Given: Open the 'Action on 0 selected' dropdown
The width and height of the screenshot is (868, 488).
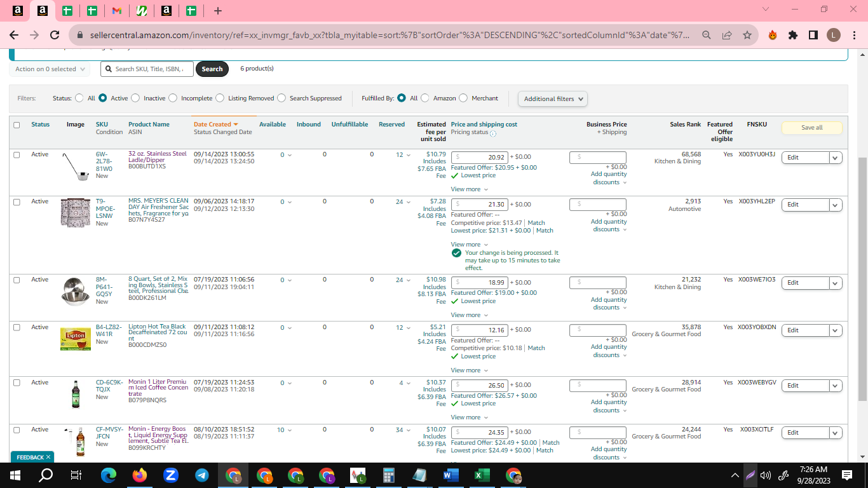Looking at the screenshot, I should coord(50,69).
